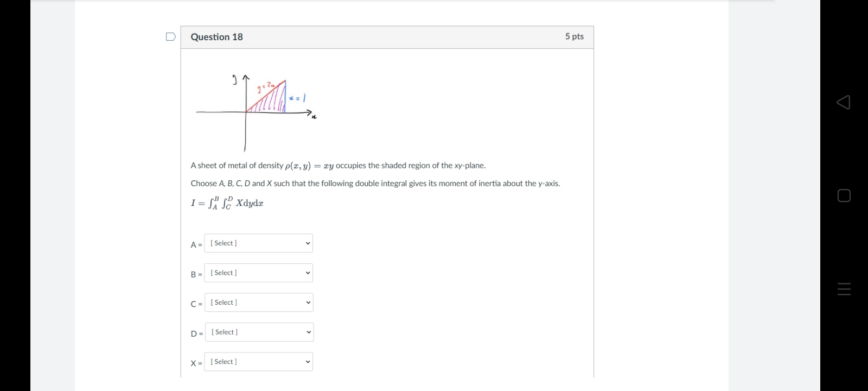Expand the X = answer choices
The image size is (868, 391).
tap(258, 361)
